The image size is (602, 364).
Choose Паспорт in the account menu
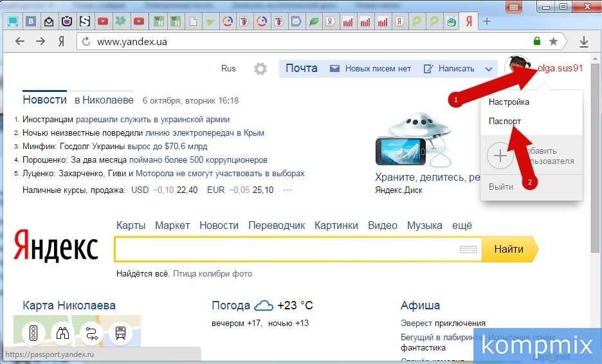[504, 122]
